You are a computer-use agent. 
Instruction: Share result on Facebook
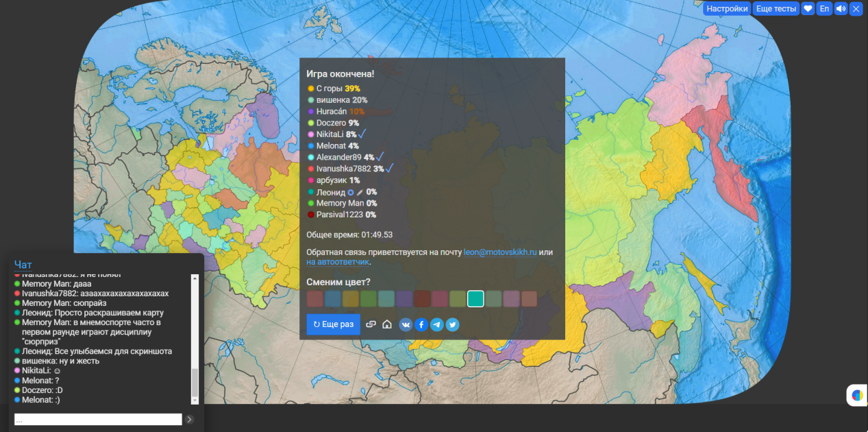(x=421, y=324)
